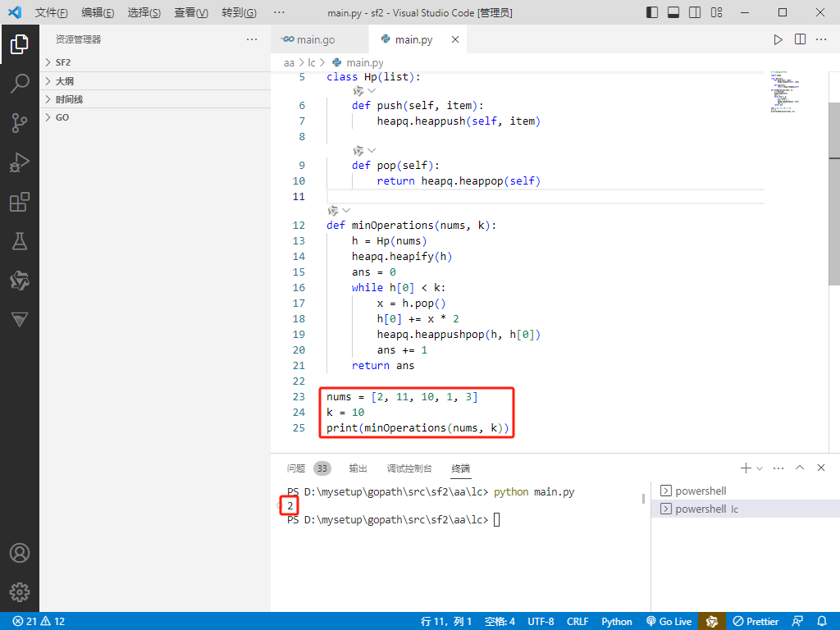Click the aa breadcrumb segment
The height and width of the screenshot is (630, 840).
point(290,63)
